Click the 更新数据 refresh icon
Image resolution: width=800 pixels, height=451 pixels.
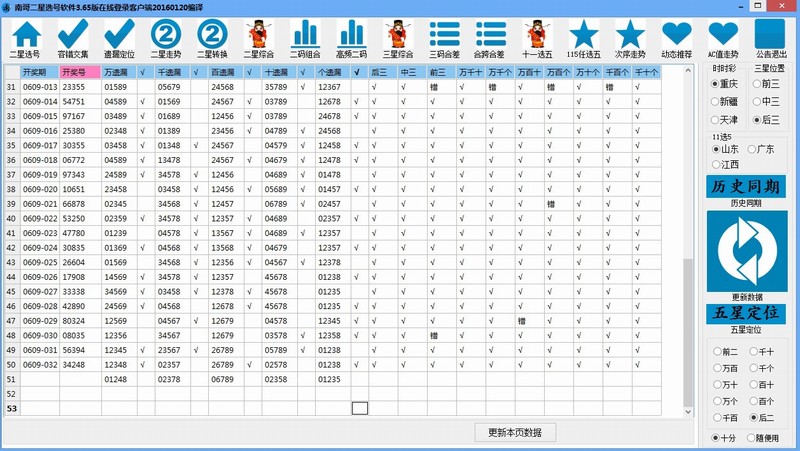tap(748, 250)
